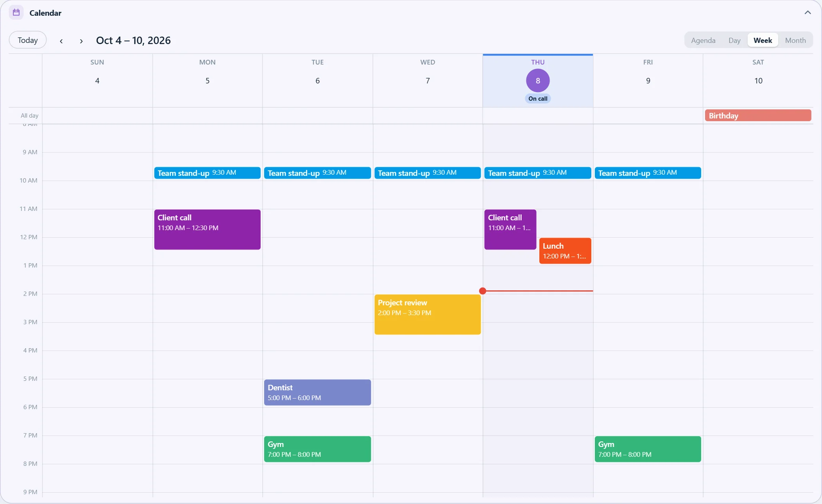Open Thursday's Team stand-up event
This screenshot has height=504, width=822.
[538, 173]
